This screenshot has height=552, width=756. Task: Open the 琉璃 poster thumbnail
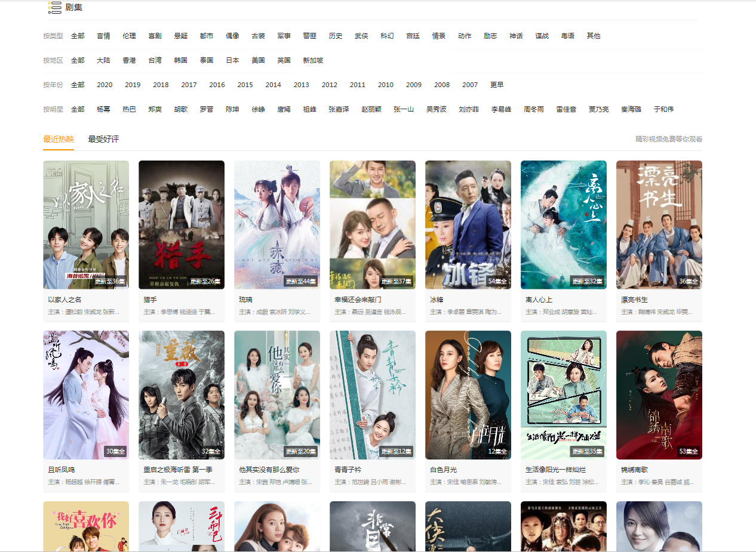(277, 225)
